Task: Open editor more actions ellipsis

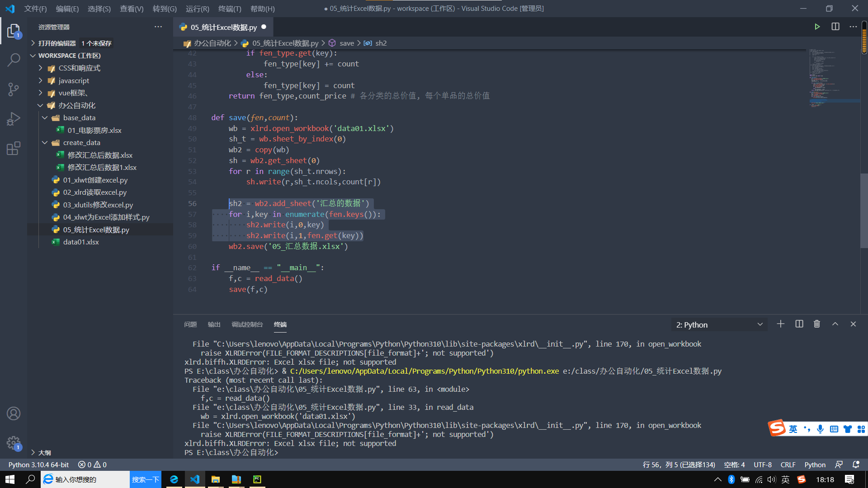Action: click(x=853, y=27)
